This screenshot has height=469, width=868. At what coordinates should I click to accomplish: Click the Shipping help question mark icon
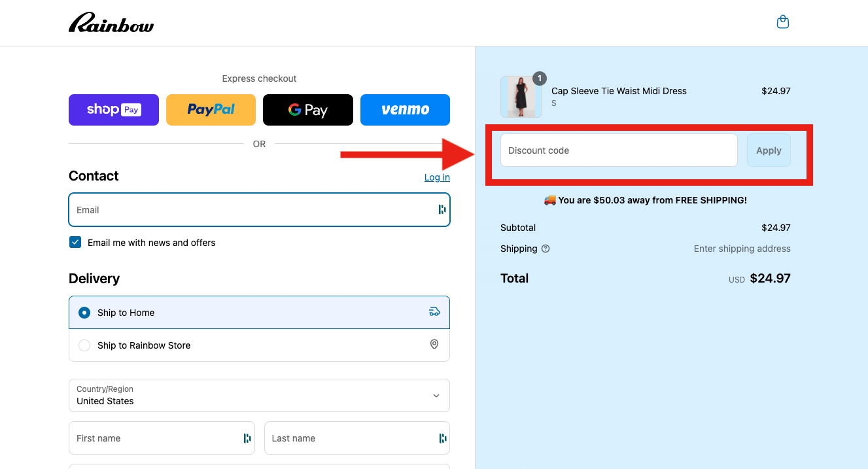pyautogui.click(x=546, y=249)
